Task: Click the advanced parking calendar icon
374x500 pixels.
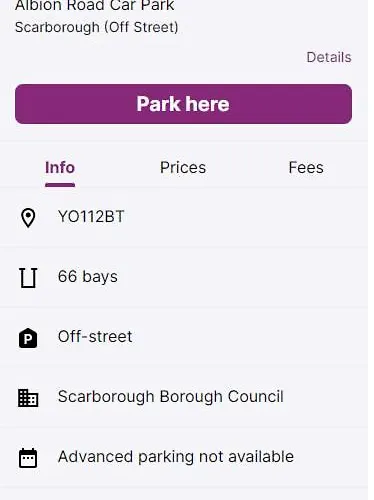Action: tap(28, 458)
